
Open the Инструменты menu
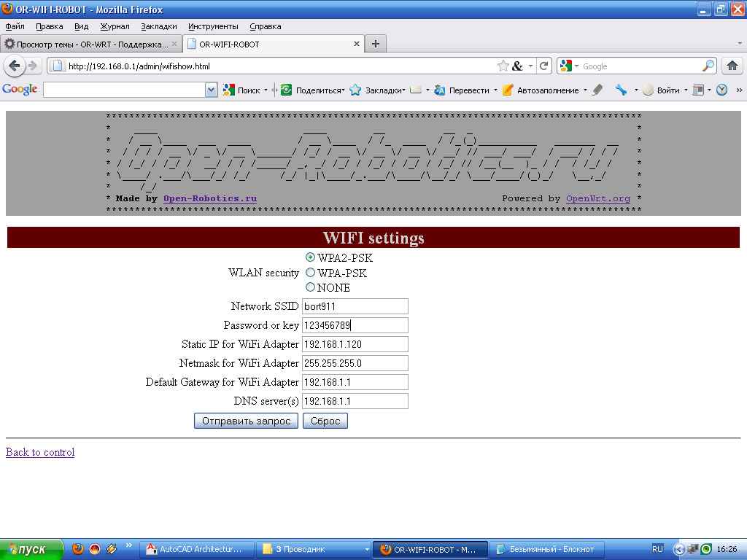[x=213, y=26]
